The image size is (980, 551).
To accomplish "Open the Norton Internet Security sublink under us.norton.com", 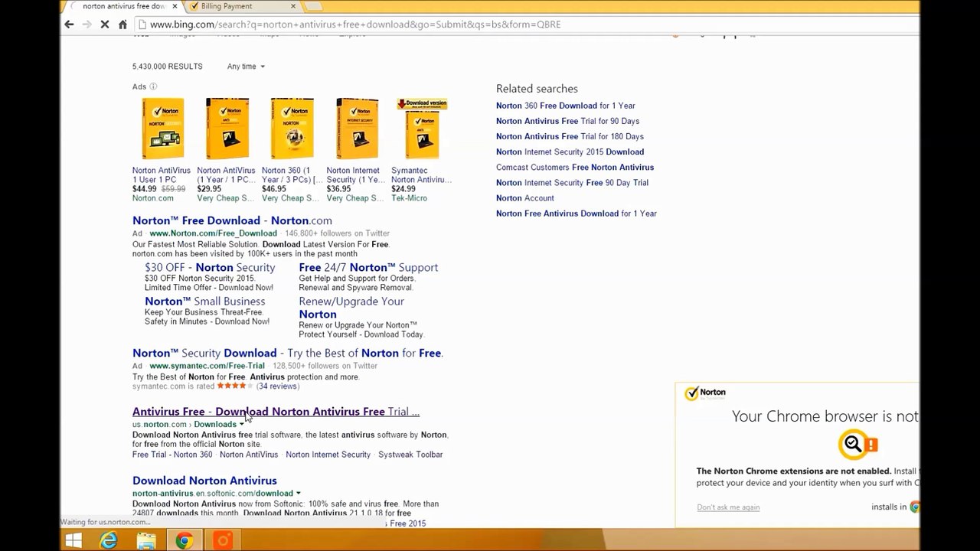I will pyautogui.click(x=328, y=455).
